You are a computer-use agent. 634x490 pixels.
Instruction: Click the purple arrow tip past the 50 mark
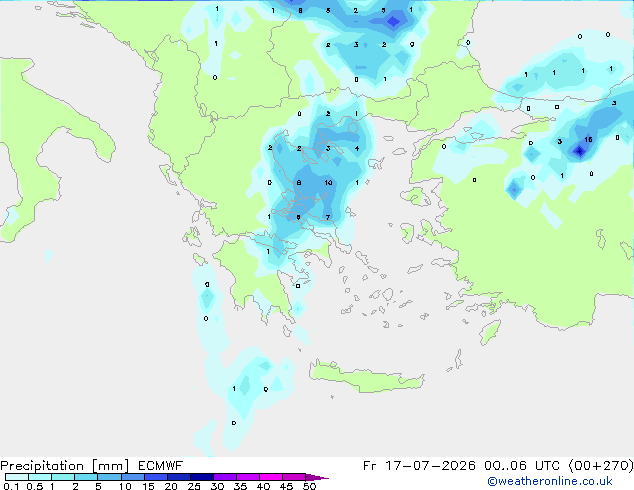317,477
